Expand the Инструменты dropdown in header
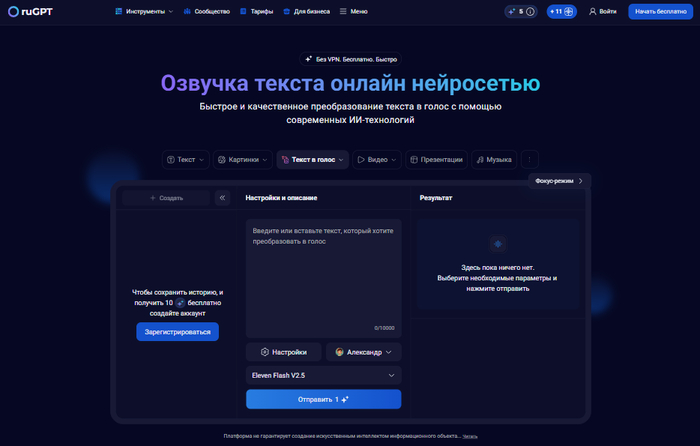Image resolution: width=700 pixels, height=446 pixels. point(143,12)
